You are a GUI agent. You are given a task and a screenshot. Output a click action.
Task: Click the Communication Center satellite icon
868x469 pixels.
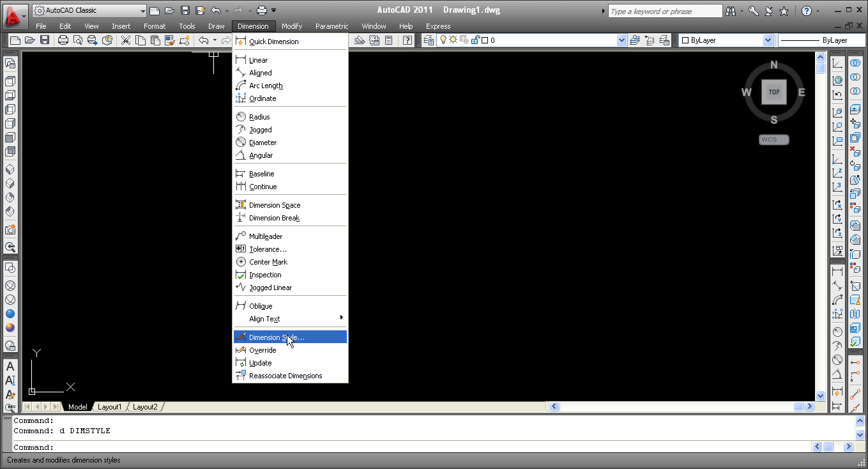pos(769,11)
